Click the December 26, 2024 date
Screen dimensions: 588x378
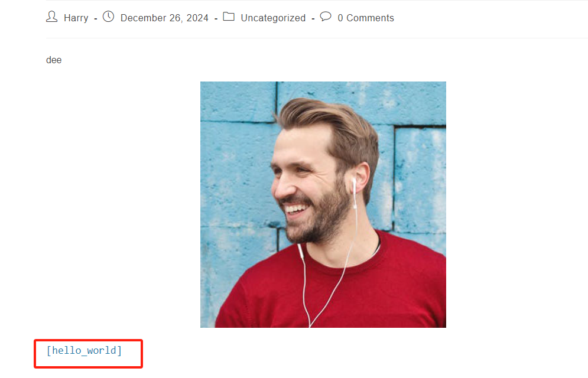tap(164, 18)
